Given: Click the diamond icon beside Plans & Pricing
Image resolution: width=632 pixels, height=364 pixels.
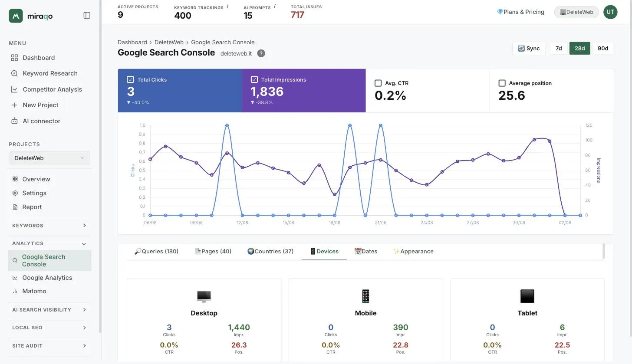Looking at the screenshot, I should point(500,12).
